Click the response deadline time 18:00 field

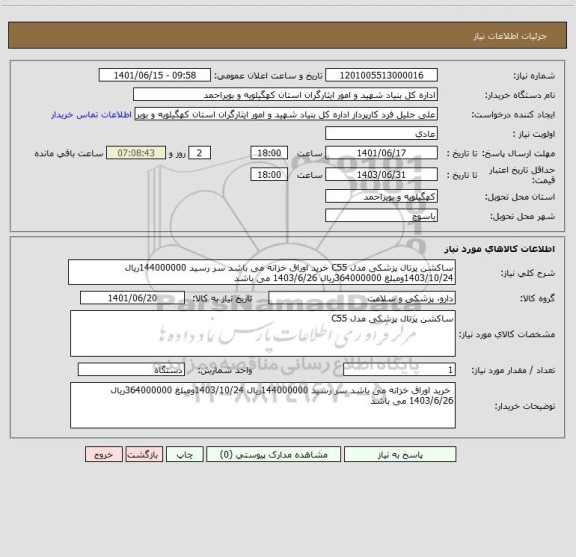269,153
